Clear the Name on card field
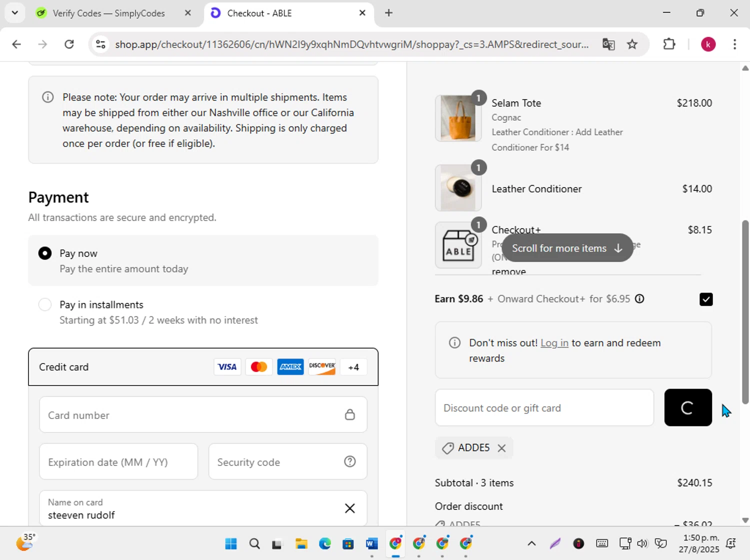 (350, 508)
